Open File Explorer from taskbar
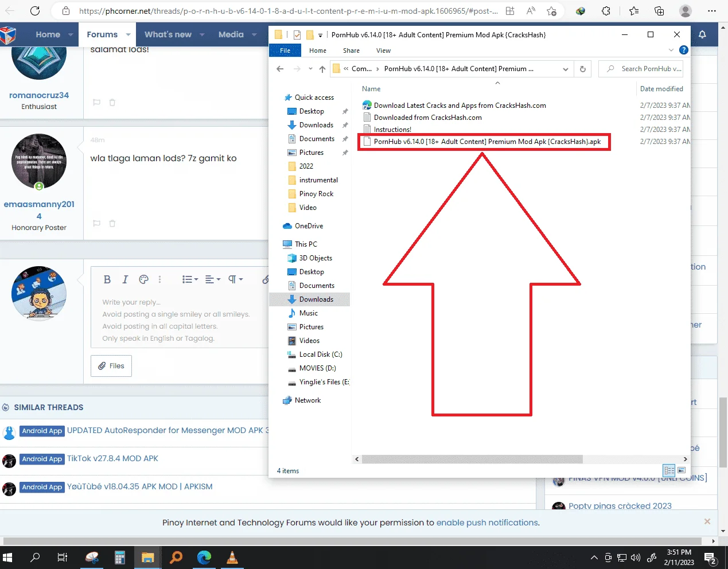Viewport: 728px width, 569px height. tap(148, 557)
